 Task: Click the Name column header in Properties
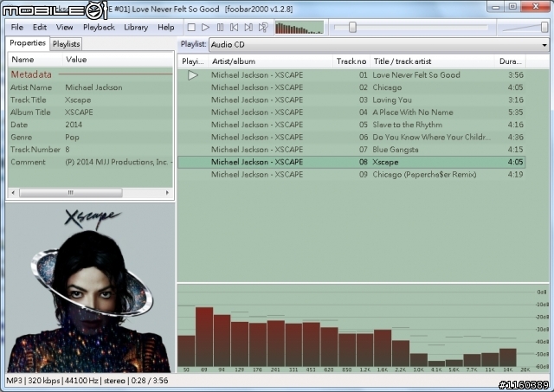35,60
